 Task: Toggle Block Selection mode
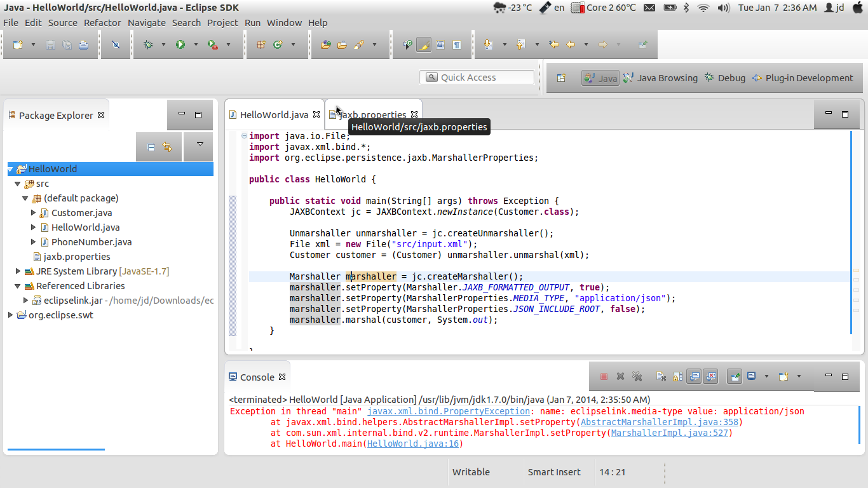point(440,44)
